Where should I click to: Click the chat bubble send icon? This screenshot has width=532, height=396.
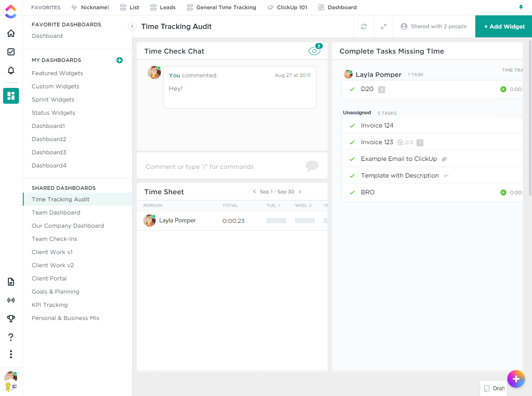pos(312,166)
